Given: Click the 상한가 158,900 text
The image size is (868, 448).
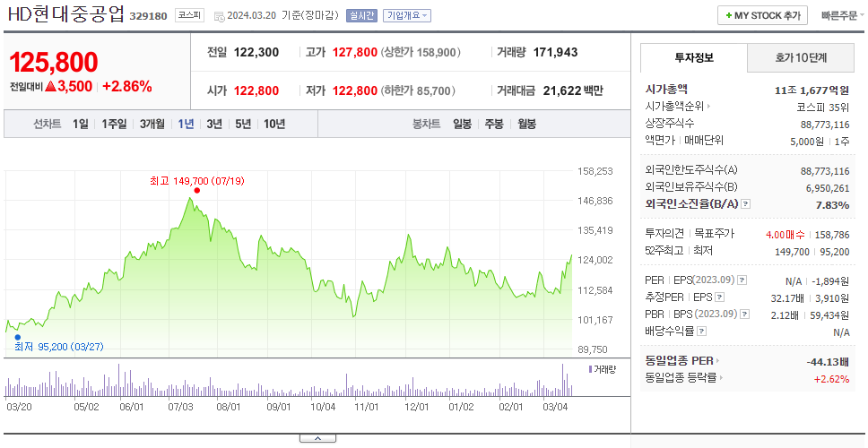Looking at the screenshot, I should pos(421,53).
